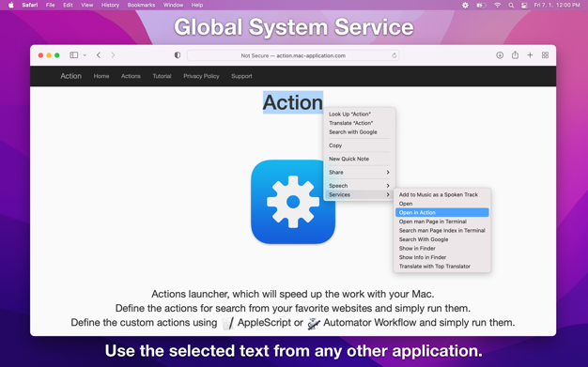Click the blue Action gear app icon
The image size is (588, 367).
pos(293,202)
